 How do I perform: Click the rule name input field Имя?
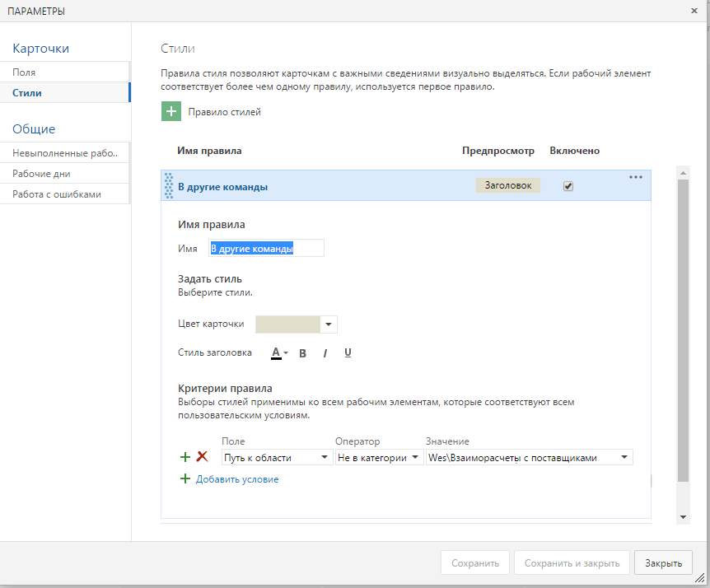(267, 247)
